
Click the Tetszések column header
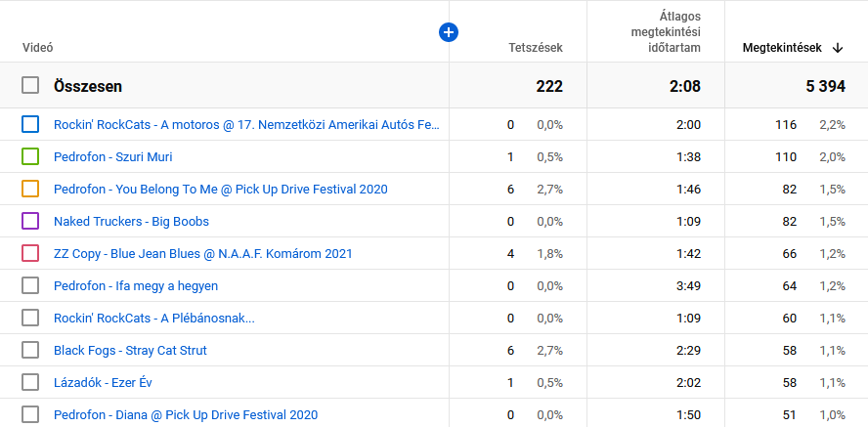point(535,48)
